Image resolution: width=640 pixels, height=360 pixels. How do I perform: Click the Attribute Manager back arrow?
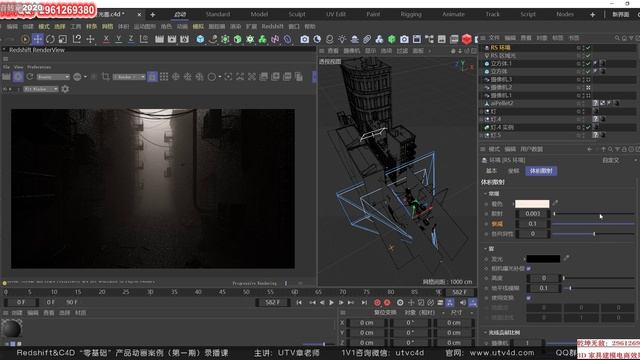(589, 149)
